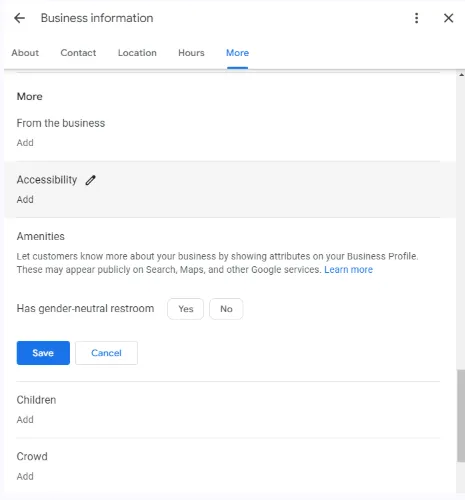Screen dimensions: 465x500
Task: Select Yes for gender-neutral restroom
Action: pos(186,309)
